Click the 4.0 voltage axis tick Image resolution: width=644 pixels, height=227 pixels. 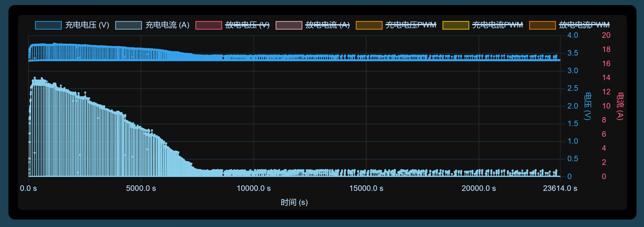tap(573, 35)
